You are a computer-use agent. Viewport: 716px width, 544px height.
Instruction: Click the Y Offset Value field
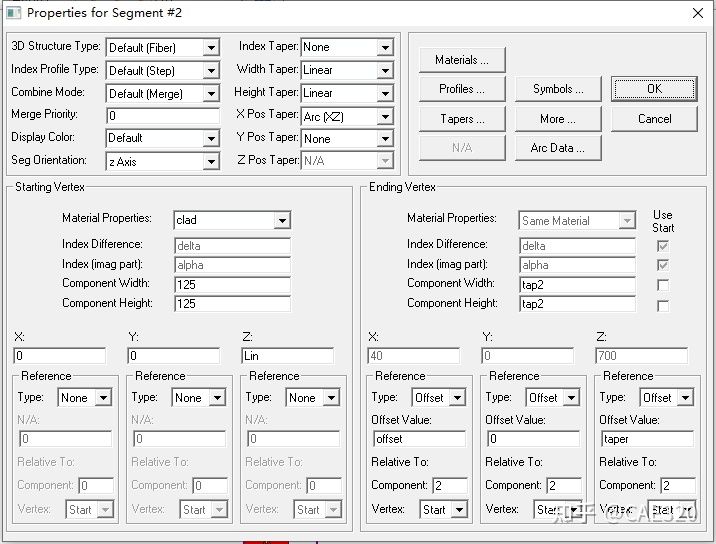pyautogui.click(x=533, y=439)
